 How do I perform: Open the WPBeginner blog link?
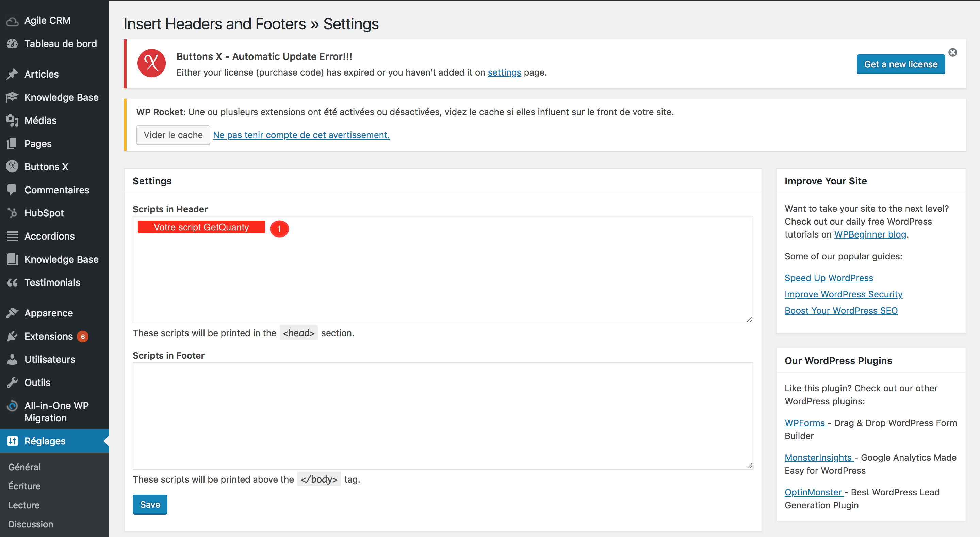click(870, 234)
